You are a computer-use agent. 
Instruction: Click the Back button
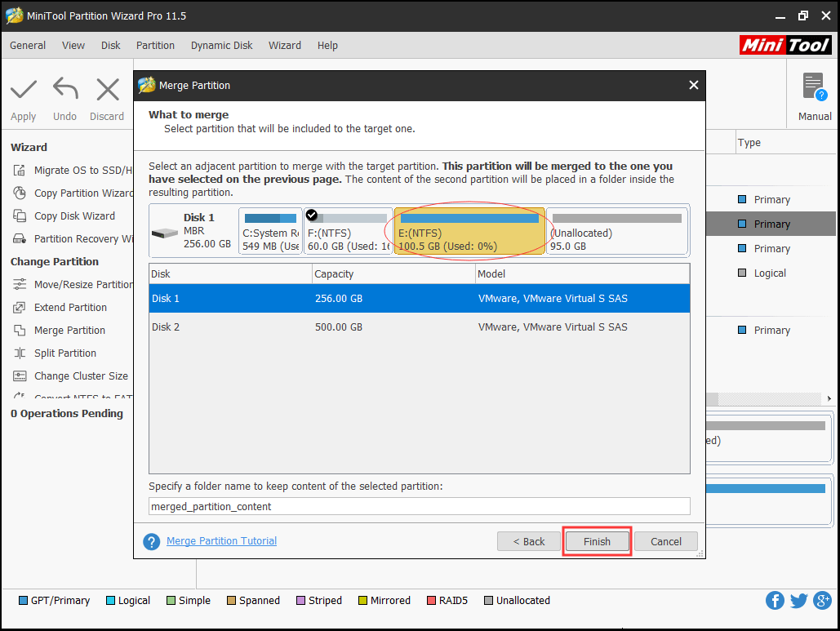pos(529,541)
